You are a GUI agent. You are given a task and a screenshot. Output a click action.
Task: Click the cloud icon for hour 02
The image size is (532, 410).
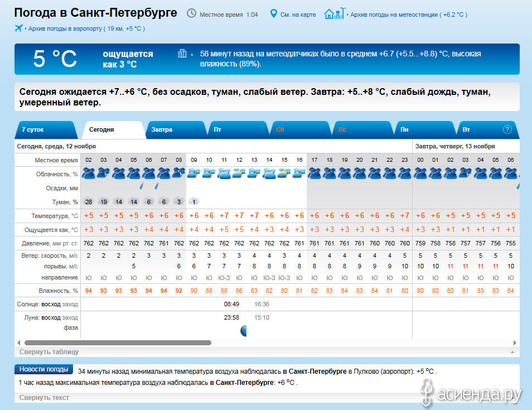88,173
